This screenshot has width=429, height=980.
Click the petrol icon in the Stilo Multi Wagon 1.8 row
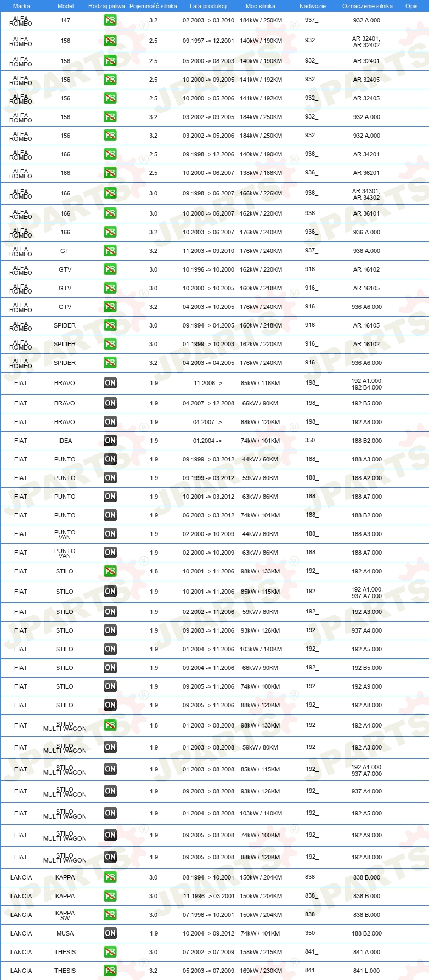(x=110, y=725)
